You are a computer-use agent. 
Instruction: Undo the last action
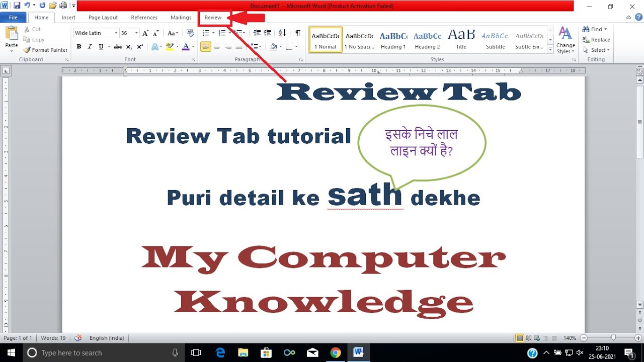27,6
